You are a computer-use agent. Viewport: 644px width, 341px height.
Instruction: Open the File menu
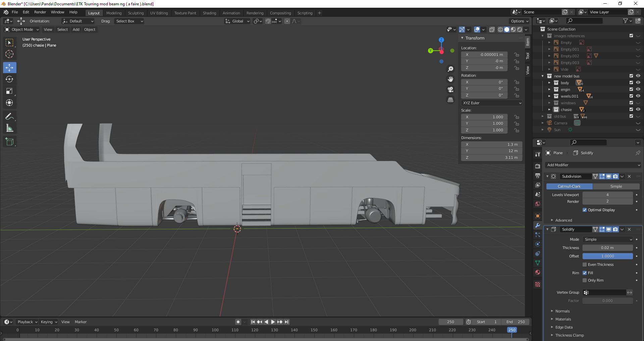pyautogui.click(x=15, y=12)
